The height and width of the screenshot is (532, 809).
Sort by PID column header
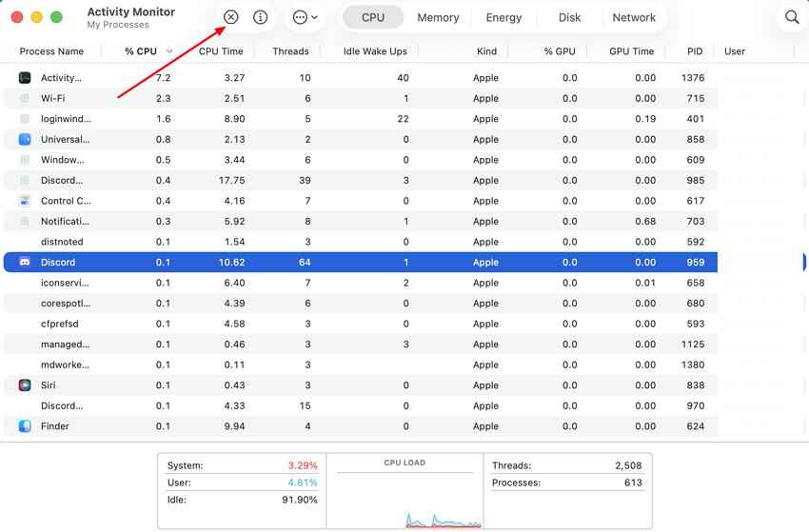tap(695, 51)
